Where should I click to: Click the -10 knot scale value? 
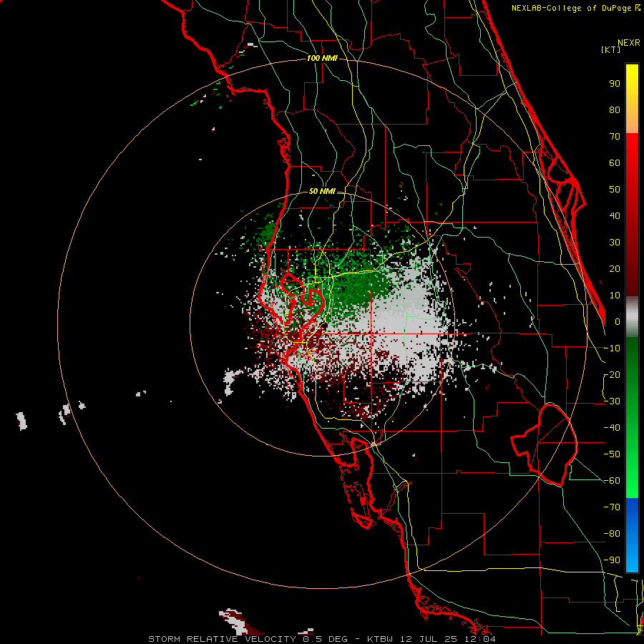(x=612, y=348)
